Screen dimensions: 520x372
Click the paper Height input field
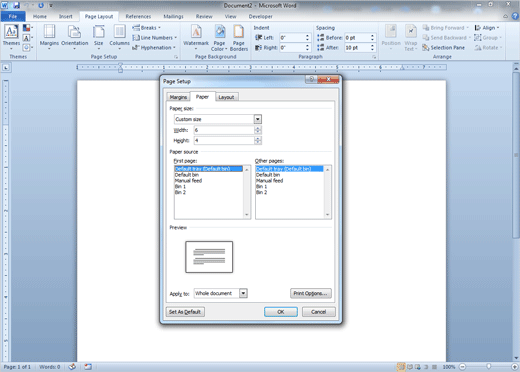click(x=224, y=140)
